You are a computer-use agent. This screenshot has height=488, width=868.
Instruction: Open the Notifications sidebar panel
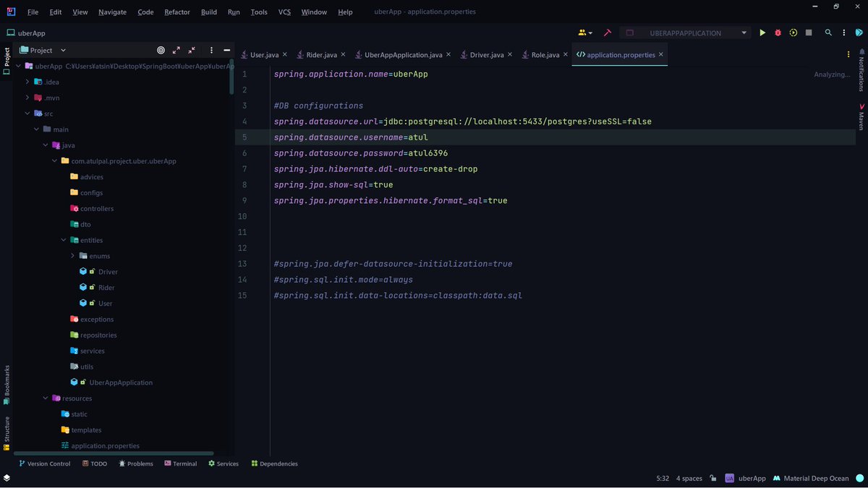point(861,70)
